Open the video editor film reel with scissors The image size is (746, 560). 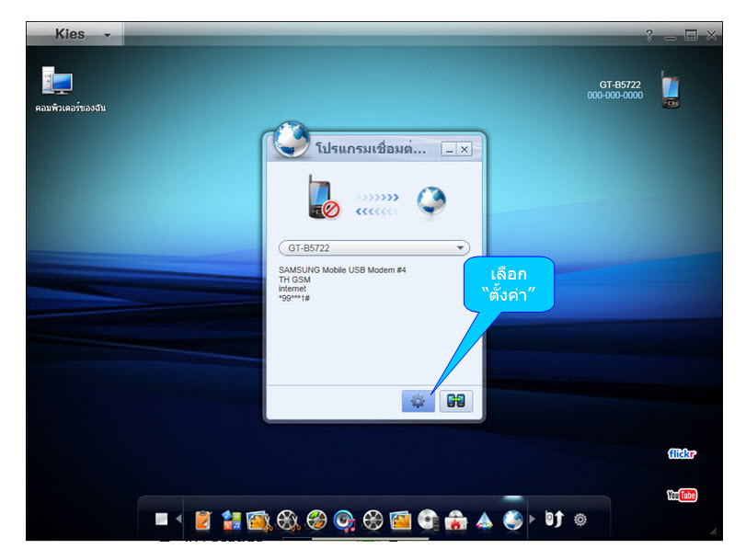point(288,520)
